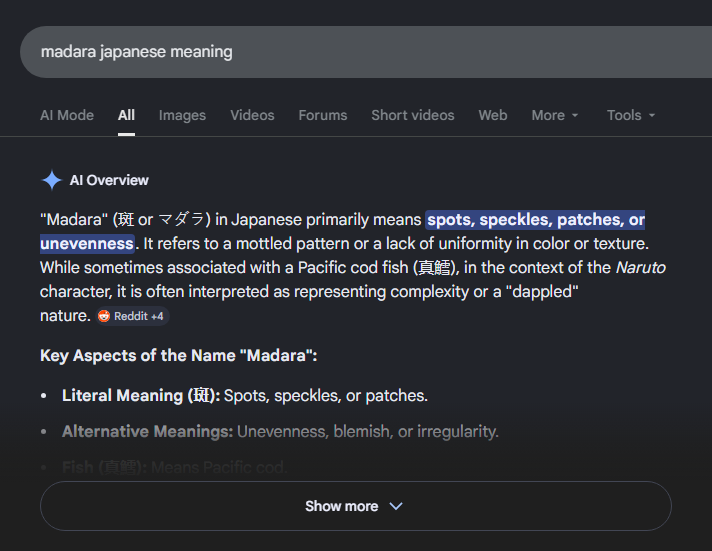Open the Videos tab
This screenshot has height=551, width=712.
(x=252, y=115)
